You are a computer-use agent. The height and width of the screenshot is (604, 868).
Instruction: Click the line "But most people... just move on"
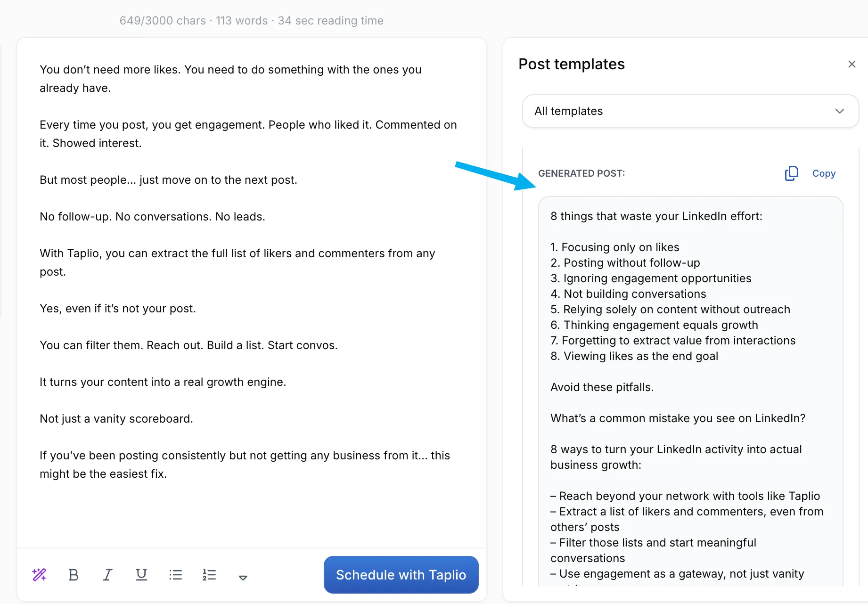[x=168, y=180]
